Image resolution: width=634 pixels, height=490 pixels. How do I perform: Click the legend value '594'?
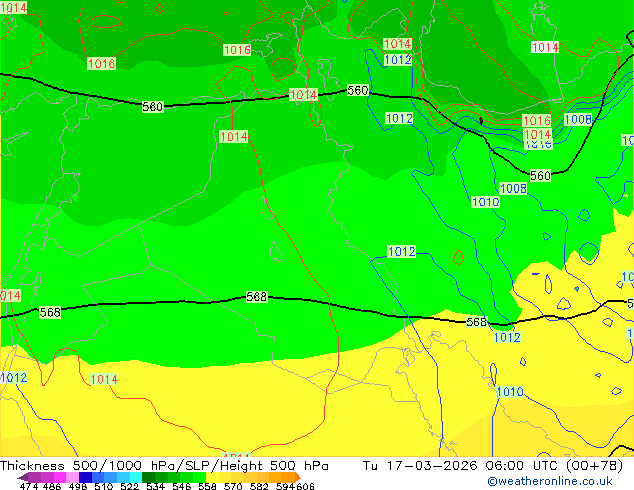[285, 486]
